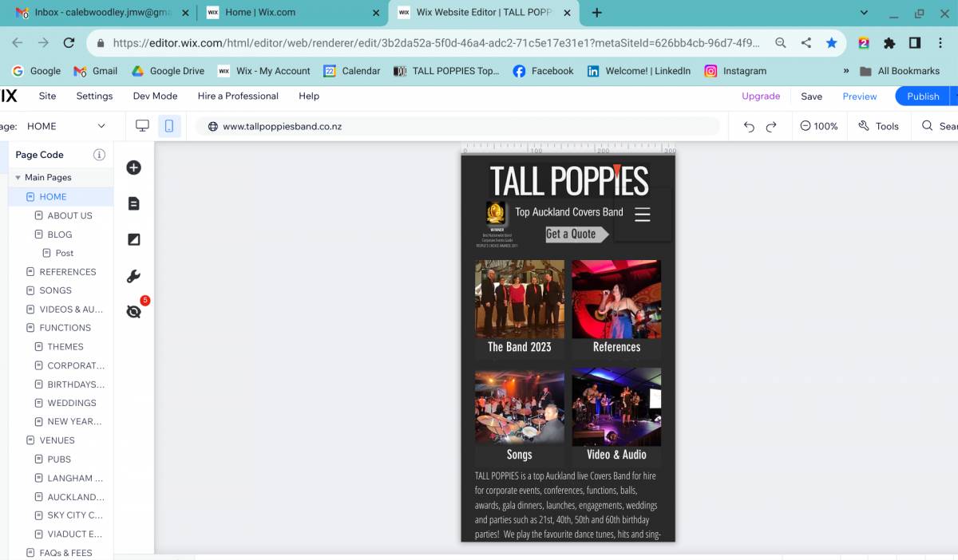Click The Band 2023 photo thumbnail
The height and width of the screenshot is (560, 958).
tap(520, 298)
